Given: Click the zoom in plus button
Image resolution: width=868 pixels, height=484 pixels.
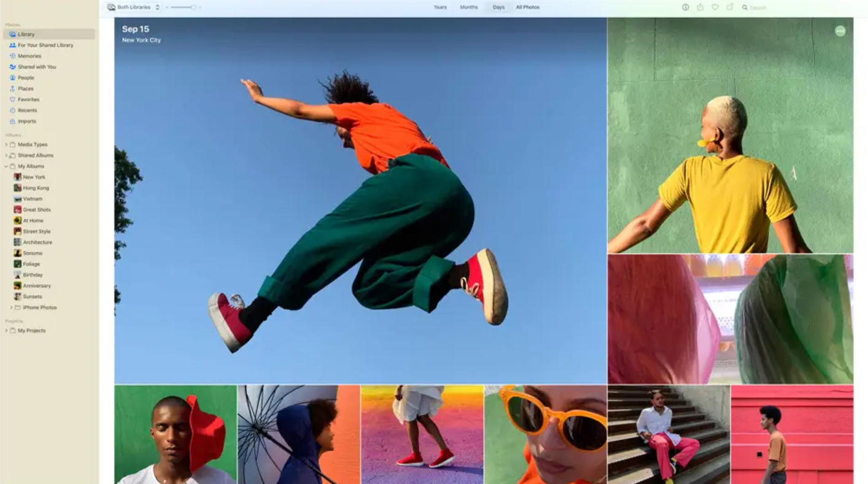Looking at the screenshot, I should 200,7.
